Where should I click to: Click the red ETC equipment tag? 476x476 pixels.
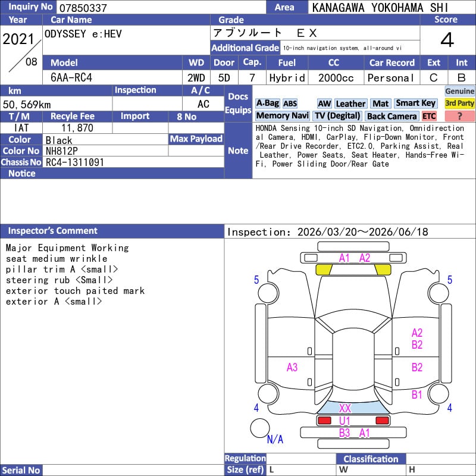429,116
